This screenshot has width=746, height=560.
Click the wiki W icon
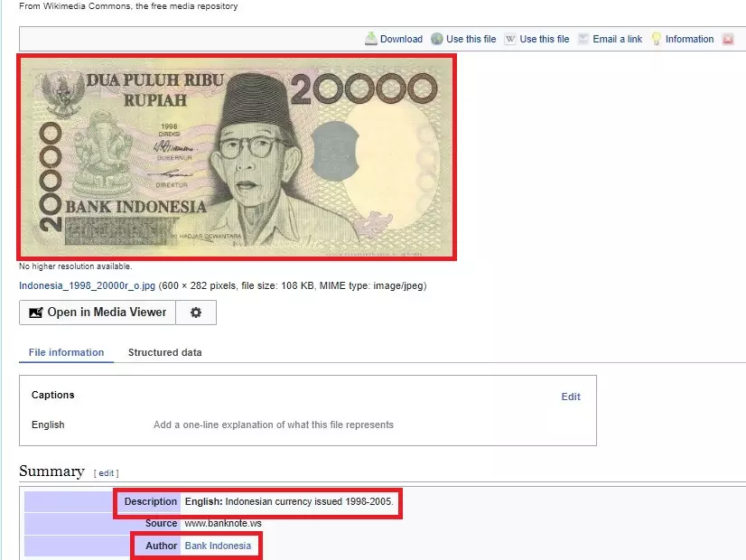[x=510, y=39]
